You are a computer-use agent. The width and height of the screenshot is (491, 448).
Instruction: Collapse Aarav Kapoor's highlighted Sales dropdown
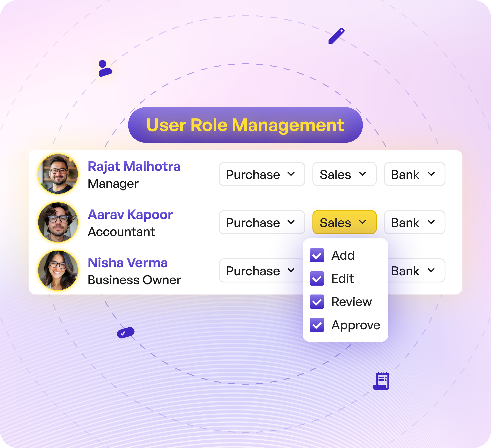coord(344,222)
